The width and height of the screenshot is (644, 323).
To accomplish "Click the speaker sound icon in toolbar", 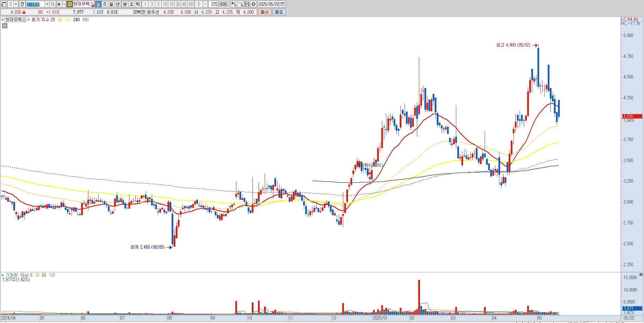I will coord(59,4).
